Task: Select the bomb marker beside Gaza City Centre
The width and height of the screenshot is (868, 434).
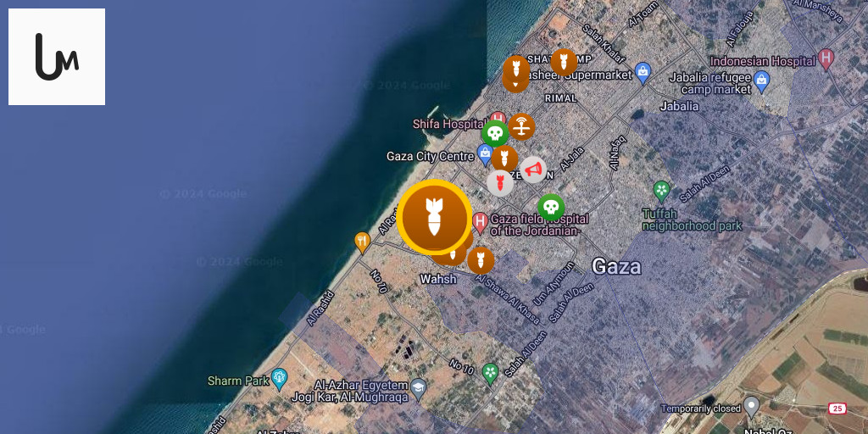Action: click(x=504, y=159)
